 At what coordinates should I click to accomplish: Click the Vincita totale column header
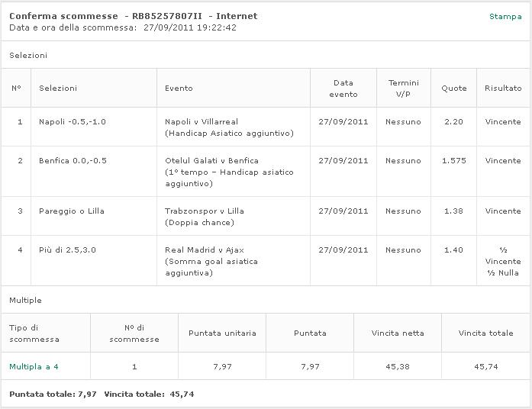[485, 333]
